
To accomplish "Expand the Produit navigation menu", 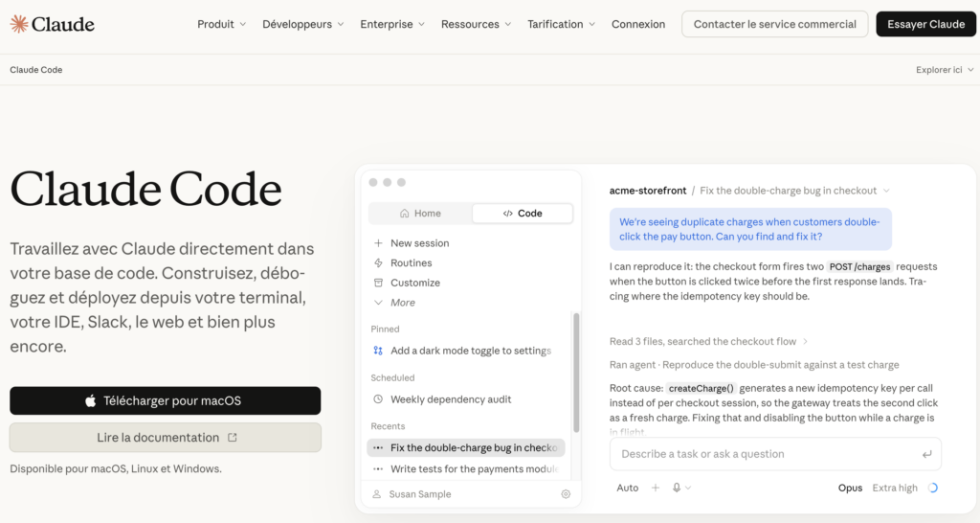I will tap(222, 24).
